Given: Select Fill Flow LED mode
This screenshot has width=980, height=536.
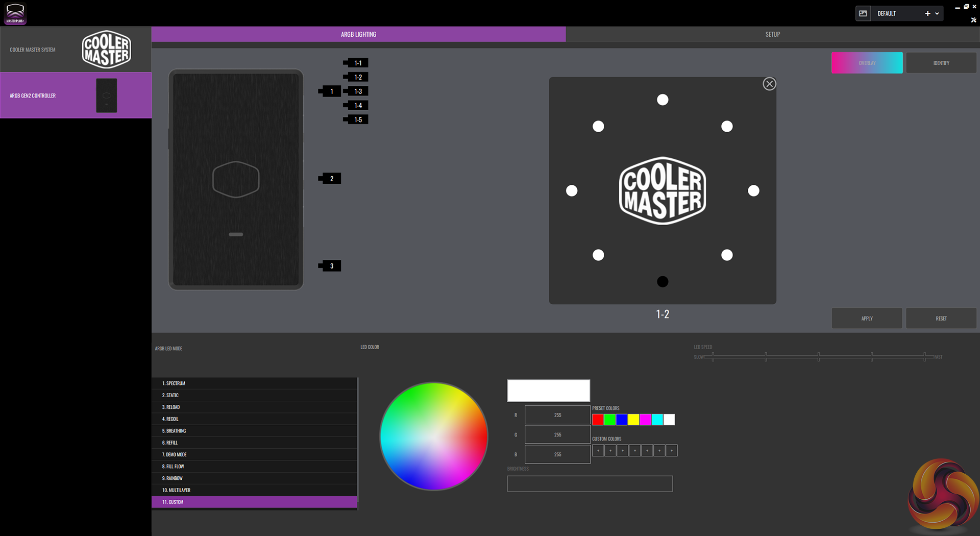Looking at the screenshot, I should [x=254, y=466].
